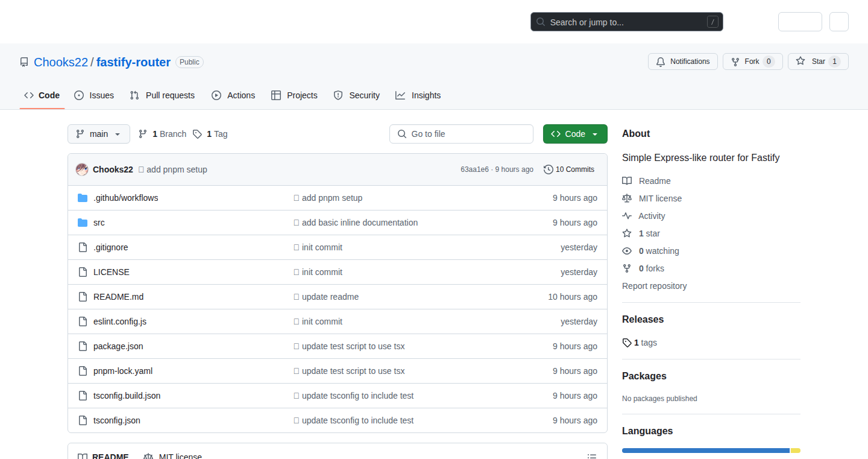
Task: Open the pnpm-lock.yaml file name
Action: pyautogui.click(x=123, y=371)
